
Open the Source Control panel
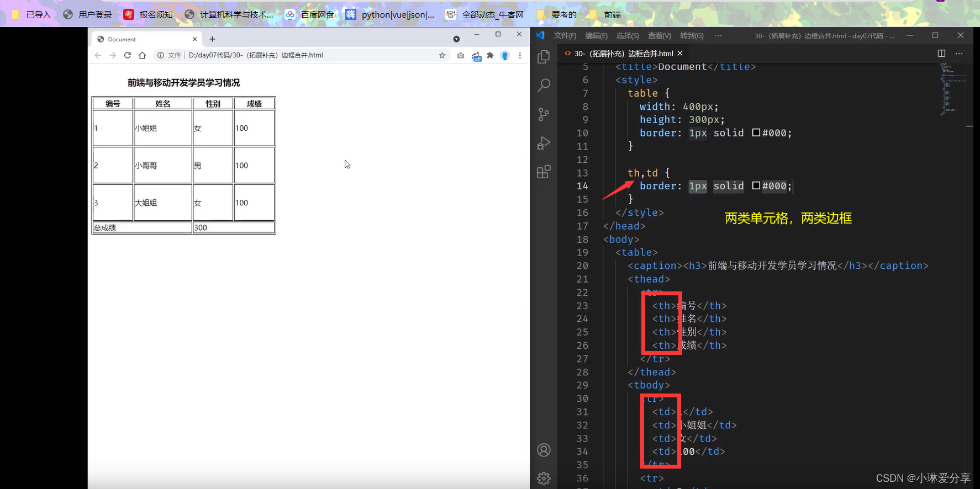(544, 114)
